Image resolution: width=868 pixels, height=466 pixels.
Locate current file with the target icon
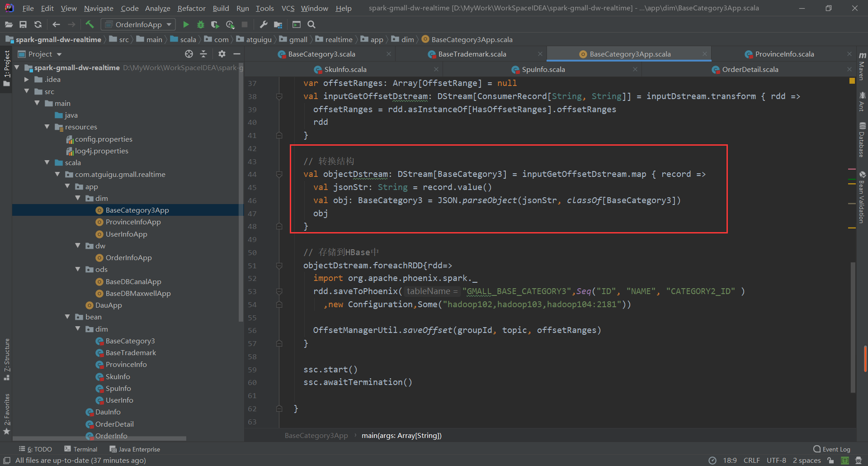coord(189,54)
